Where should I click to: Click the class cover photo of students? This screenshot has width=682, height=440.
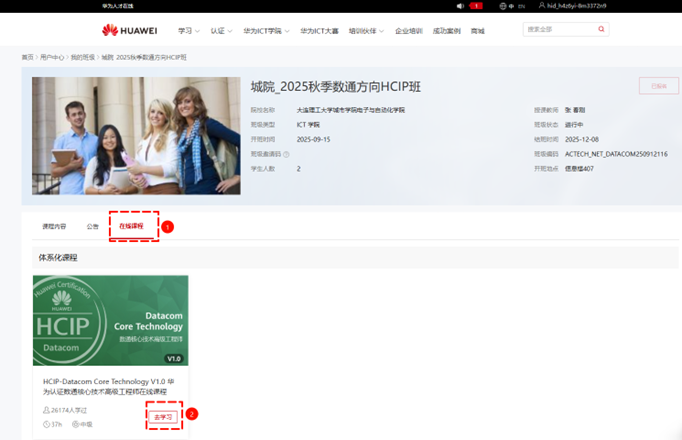click(x=136, y=136)
